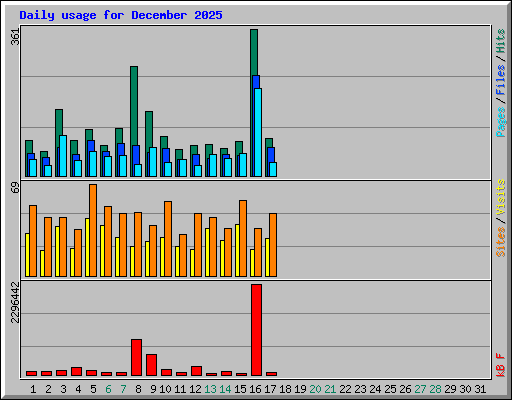The height and width of the screenshot is (400, 512).
Task: Click day label "23" on the x-axis
Action: point(360,389)
